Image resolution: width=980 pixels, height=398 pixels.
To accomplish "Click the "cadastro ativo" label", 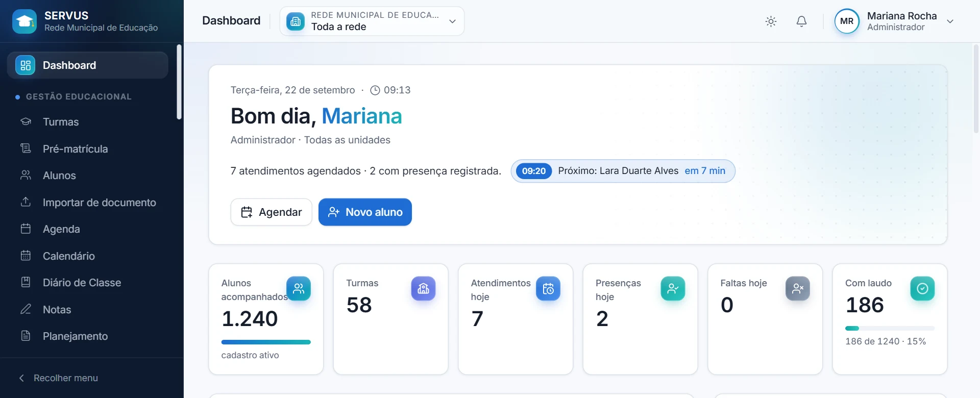I will pyautogui.click(x=250, y=355).
